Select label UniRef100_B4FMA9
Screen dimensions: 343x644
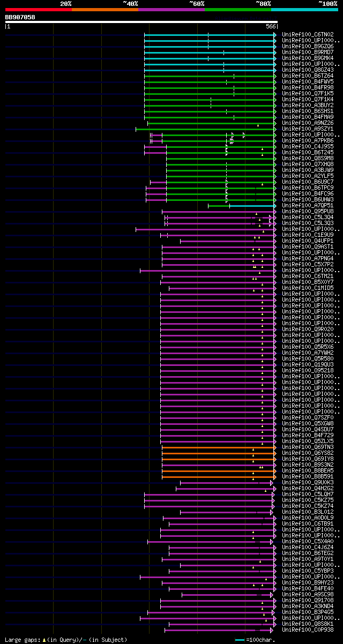(x=309, y=117)
